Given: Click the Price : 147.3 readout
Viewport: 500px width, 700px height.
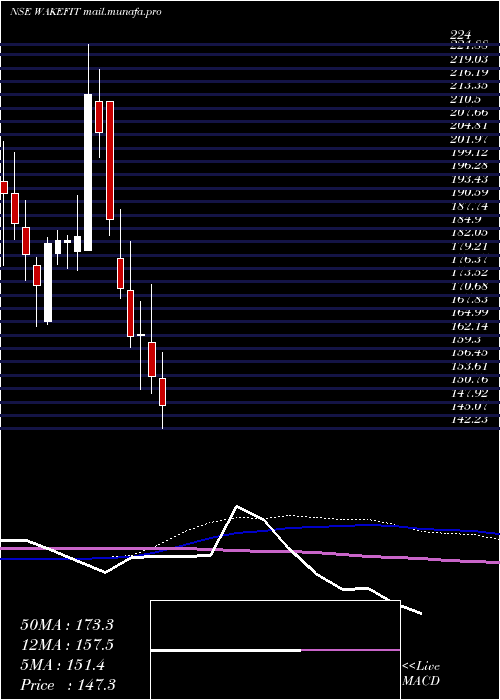Looking at the screenshot, I should pyautogui.click(x=68, y=685).
